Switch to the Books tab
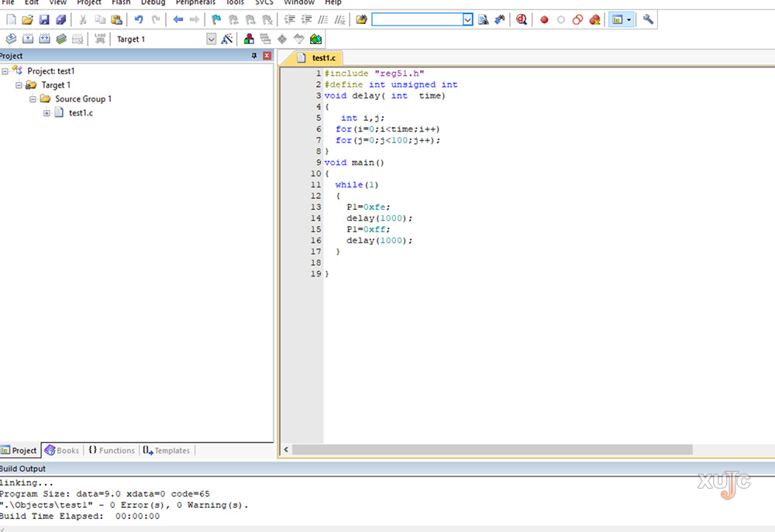 (x=62, y=450)
